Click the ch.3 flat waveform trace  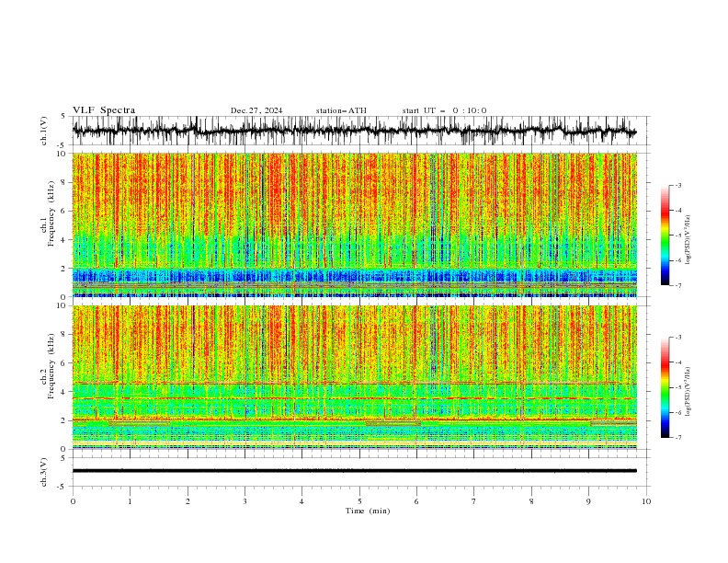pyautogui.click(x=354, y=471)
